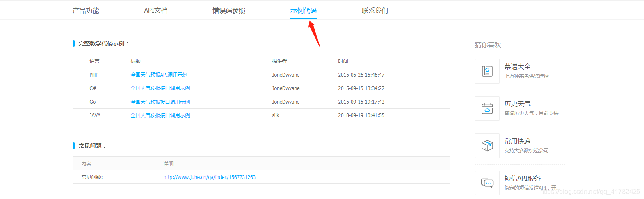This screenshot has height=199, width=644.
Task: Click the 详细 column header
Action: (x=168, y=164)
